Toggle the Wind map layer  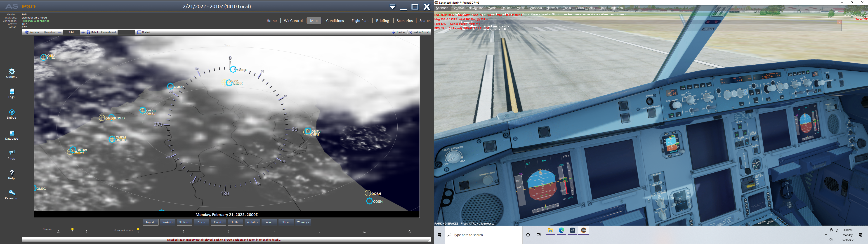pos(269,222)
